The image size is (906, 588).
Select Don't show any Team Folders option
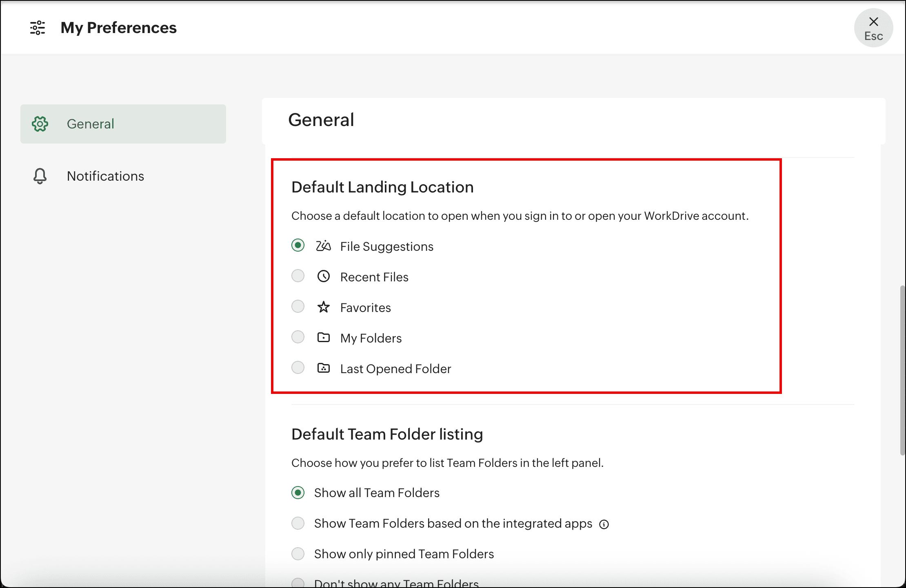[x=298, y=583]
